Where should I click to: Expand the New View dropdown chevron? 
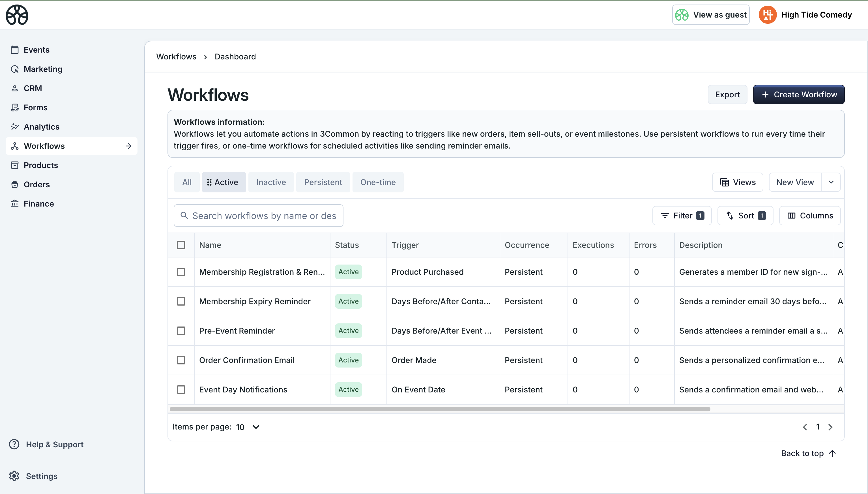tap(831, 182)
